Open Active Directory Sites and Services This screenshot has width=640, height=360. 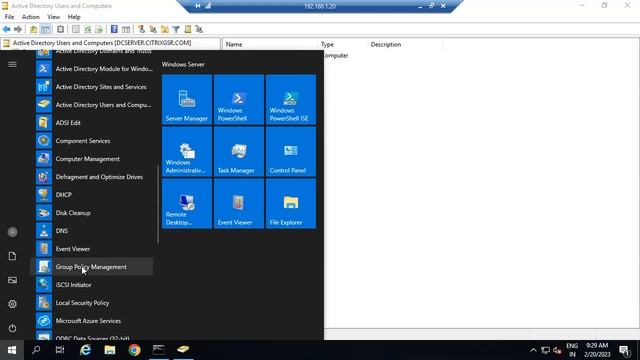point(92,87)
